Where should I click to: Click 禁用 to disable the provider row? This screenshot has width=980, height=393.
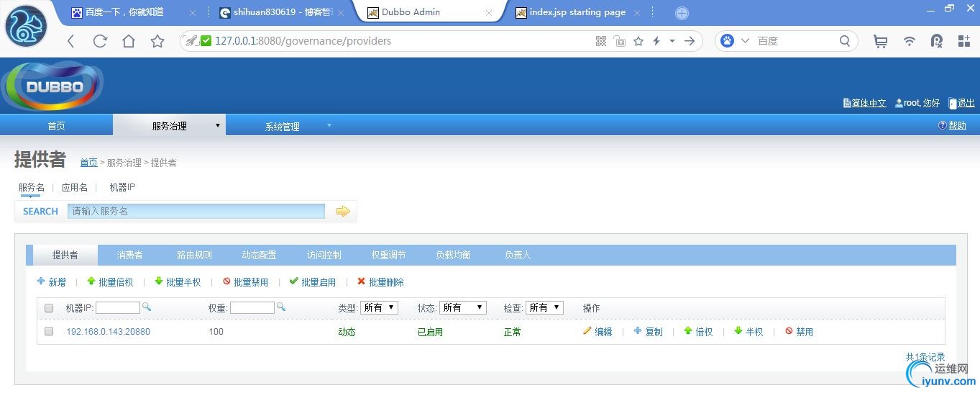point(799,332)
